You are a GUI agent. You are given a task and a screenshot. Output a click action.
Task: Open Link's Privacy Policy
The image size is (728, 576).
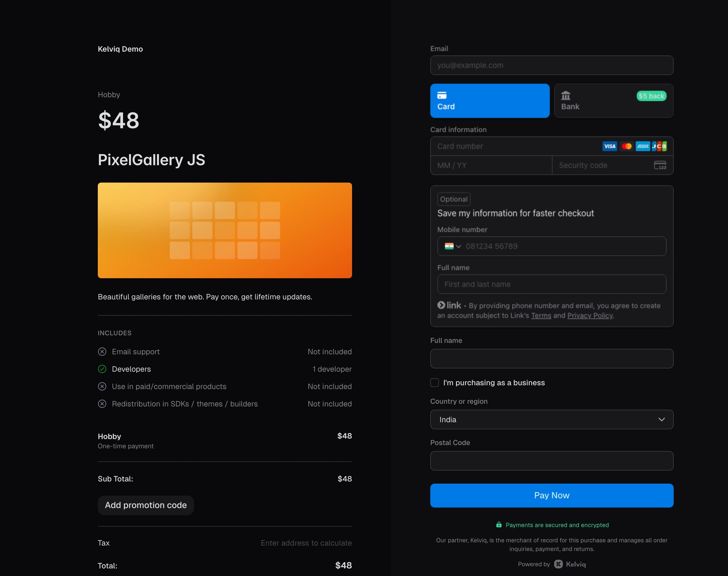pyautogui.click(x=590, y=316)
